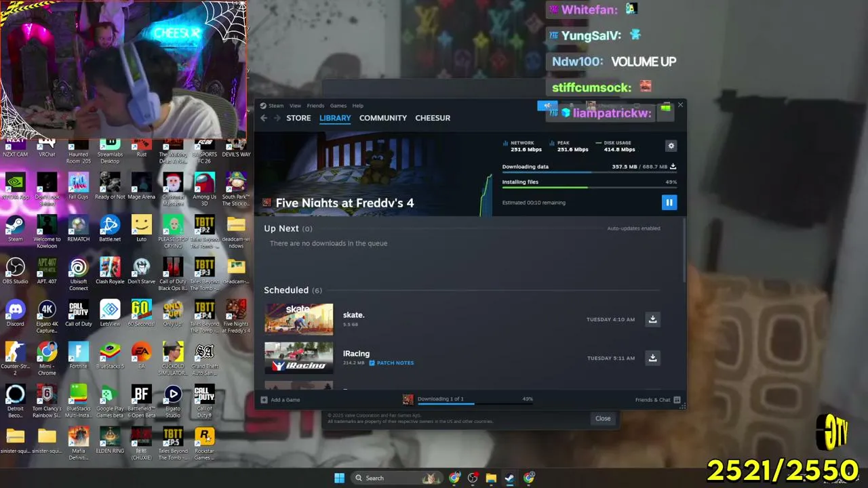Click the taskbar Search box
Image resolution: width=868 pixels, height=488 pixels.
[x=395, y=478]
